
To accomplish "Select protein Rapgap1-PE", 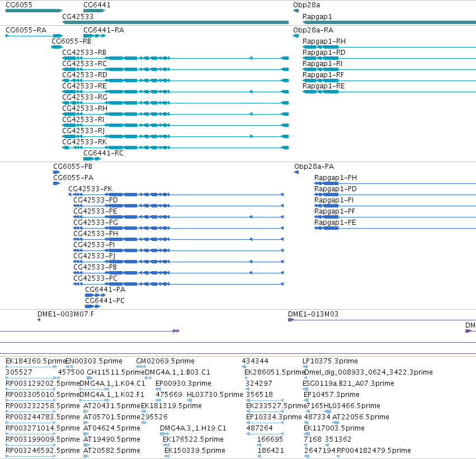I will coord(335,223).
